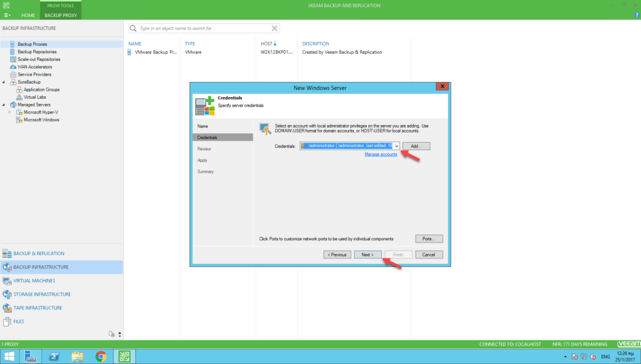Click the Tape Infrastructure nav icon
641x364 pixels.
click(7, 308)
